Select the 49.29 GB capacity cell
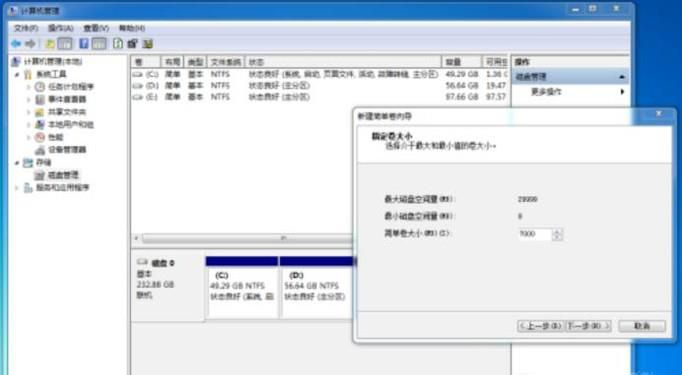682x375 pixels. (x=461, y=74)
